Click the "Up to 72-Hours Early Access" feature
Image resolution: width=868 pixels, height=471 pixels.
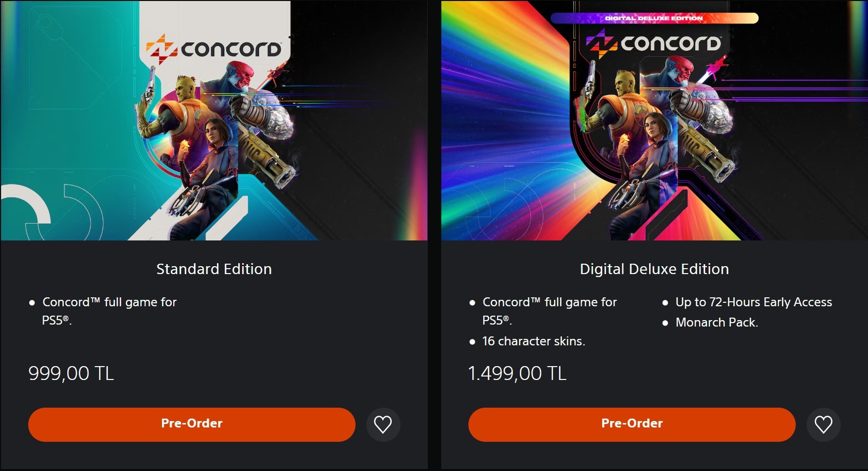click(753, 302)
